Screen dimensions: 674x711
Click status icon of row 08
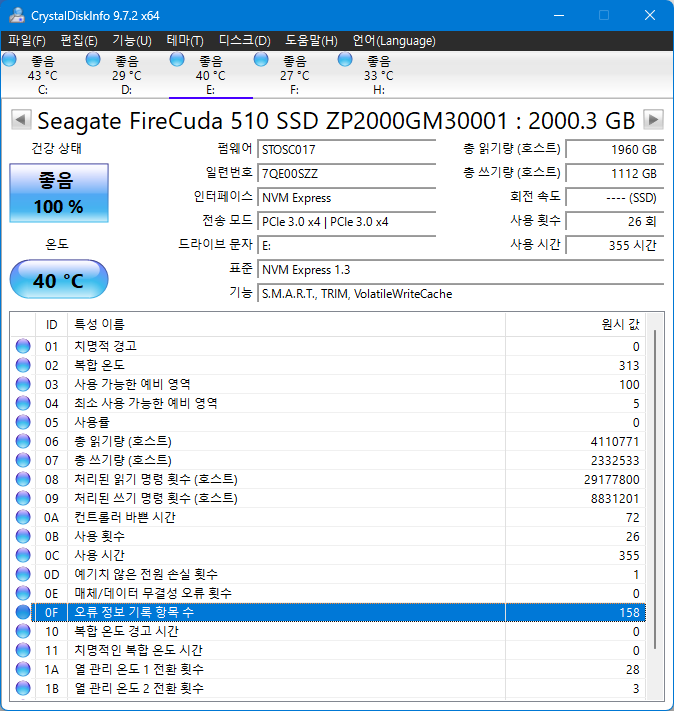(23, 479)
